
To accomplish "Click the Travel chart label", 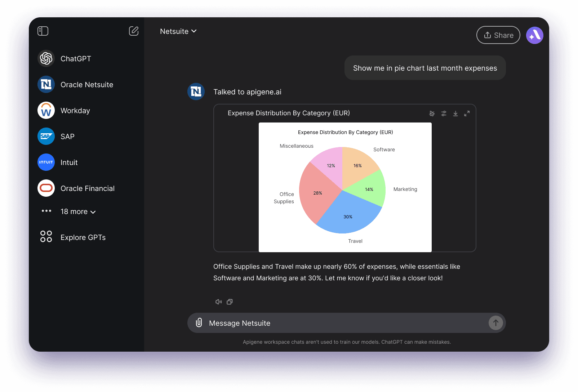I will pyautogui.click(x=355, y=241).
